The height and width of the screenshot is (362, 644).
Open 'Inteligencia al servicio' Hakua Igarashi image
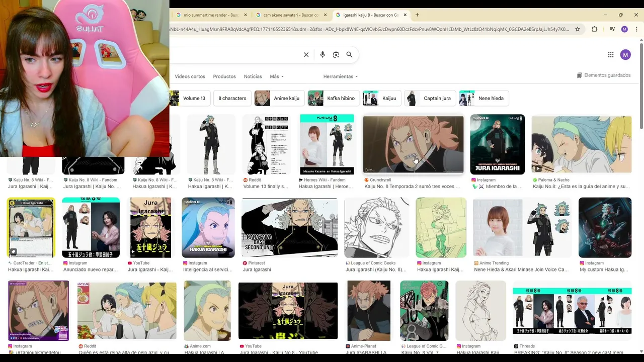pyautogui.click(x=208, y=228)
